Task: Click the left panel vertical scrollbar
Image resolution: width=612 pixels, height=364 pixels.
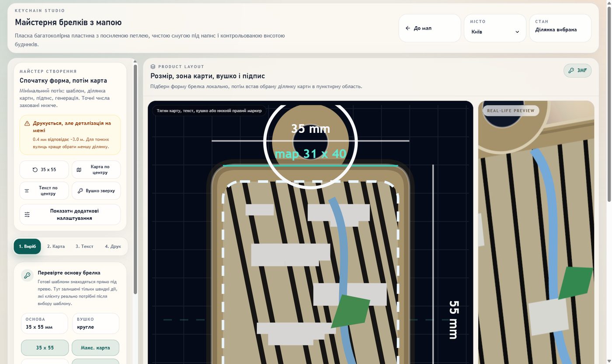Action: (136, 179)
